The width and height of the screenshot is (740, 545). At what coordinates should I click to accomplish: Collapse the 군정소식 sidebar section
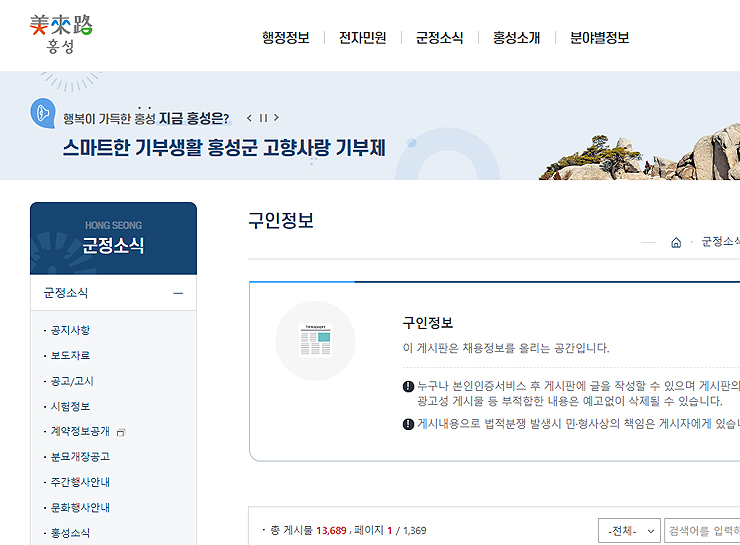coord(178,293)
